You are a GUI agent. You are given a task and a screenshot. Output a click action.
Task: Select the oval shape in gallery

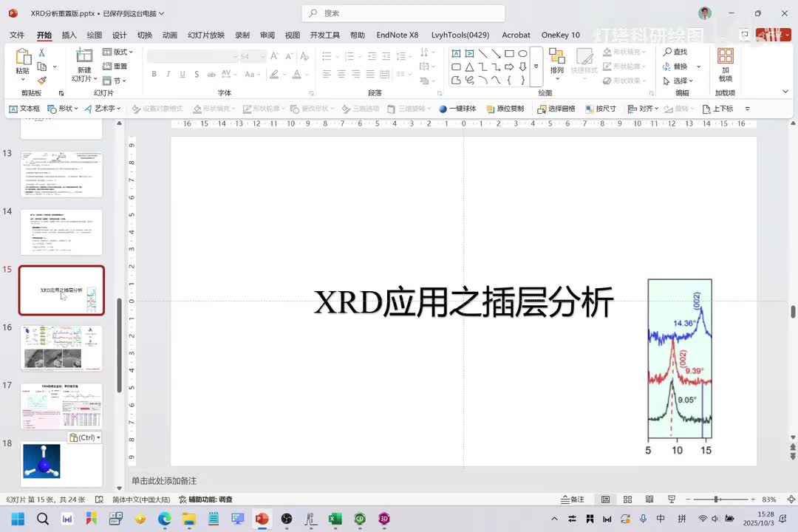click(x=522, y=53)
